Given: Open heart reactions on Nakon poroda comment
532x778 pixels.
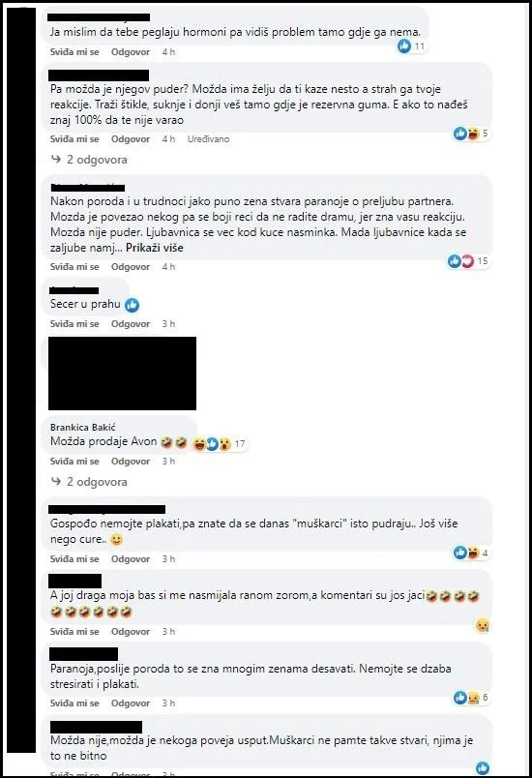Looking at the screenshot, I should coord(467,261).
